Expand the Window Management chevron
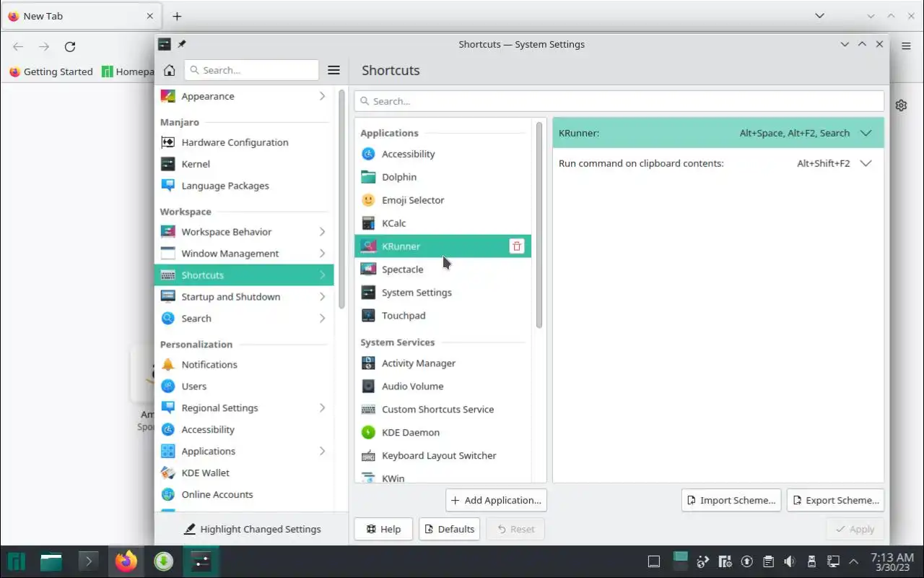The width and height of the screenshot is (924, 578). pos(322,254)
